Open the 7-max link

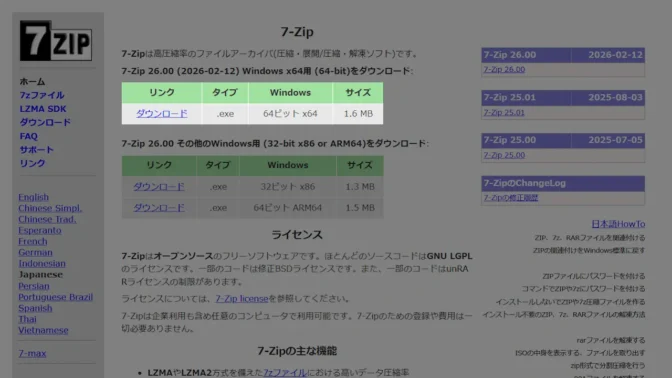click(x=32, y=354)
